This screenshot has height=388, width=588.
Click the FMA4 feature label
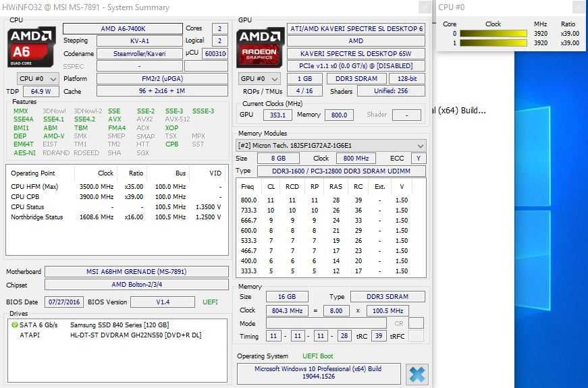click(x=117, y=128)
